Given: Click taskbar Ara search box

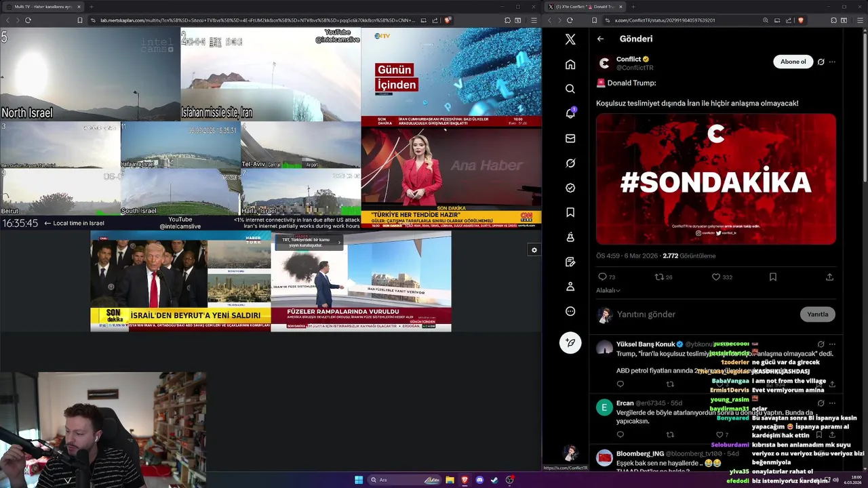Looking at the screenshot, I should tap(404, 480).
